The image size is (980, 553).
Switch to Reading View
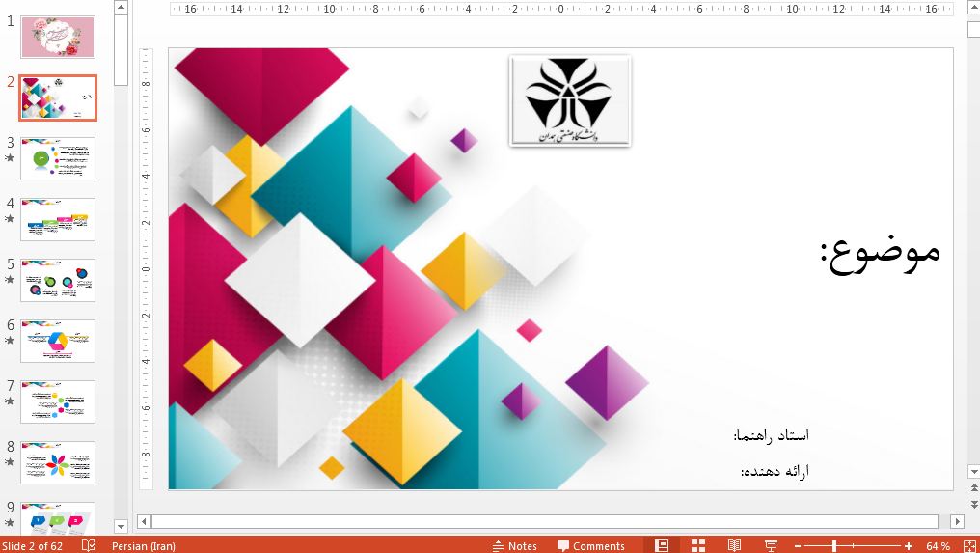click(x=734, y=545)
